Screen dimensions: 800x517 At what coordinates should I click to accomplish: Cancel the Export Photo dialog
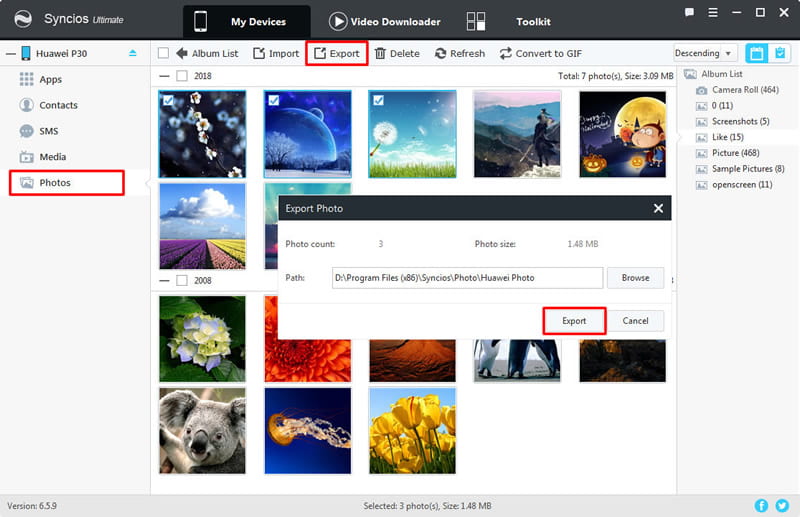coord(635,321)
